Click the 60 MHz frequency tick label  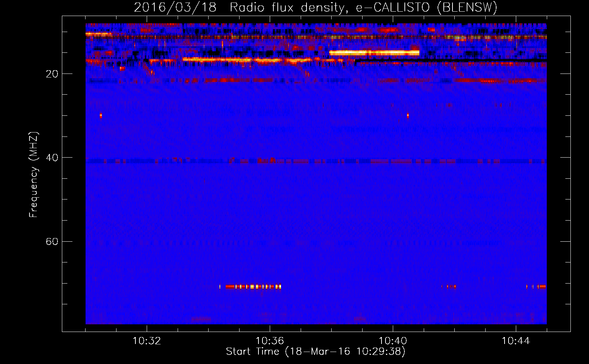click(52, 241)
